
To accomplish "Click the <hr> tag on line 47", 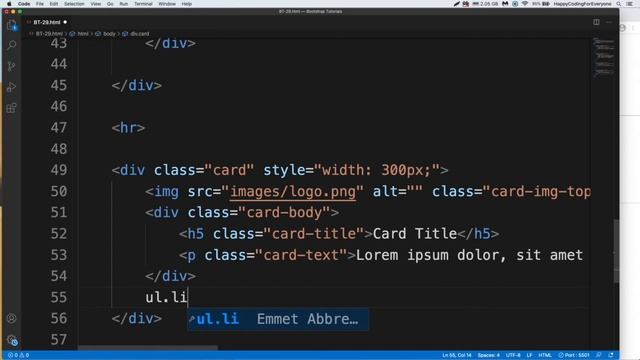I will tap(128, 128).
